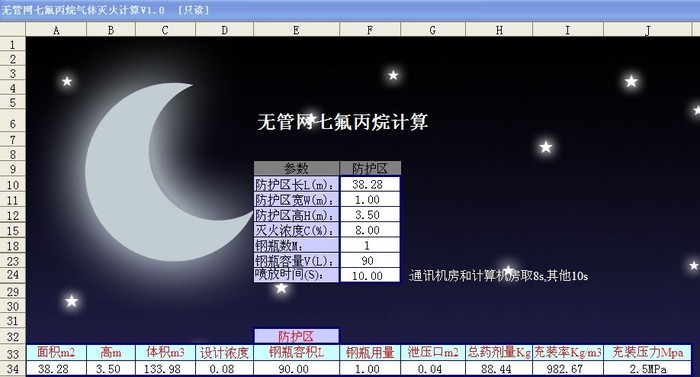Click the 防护区宽W(m) value cell 1.00
700x377 pixels.
(x=370, y=200)
